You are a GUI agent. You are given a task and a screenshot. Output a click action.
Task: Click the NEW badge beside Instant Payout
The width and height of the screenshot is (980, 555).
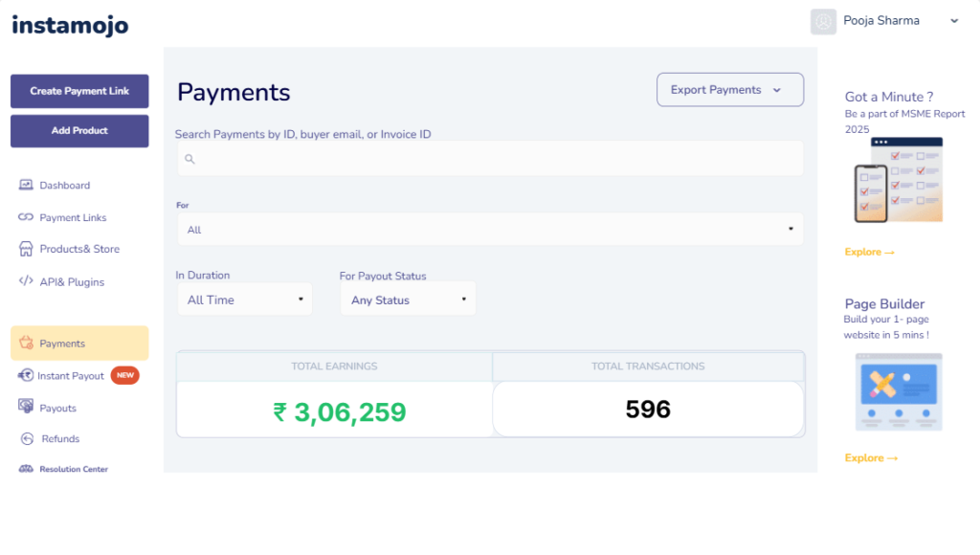coord(125,375)
